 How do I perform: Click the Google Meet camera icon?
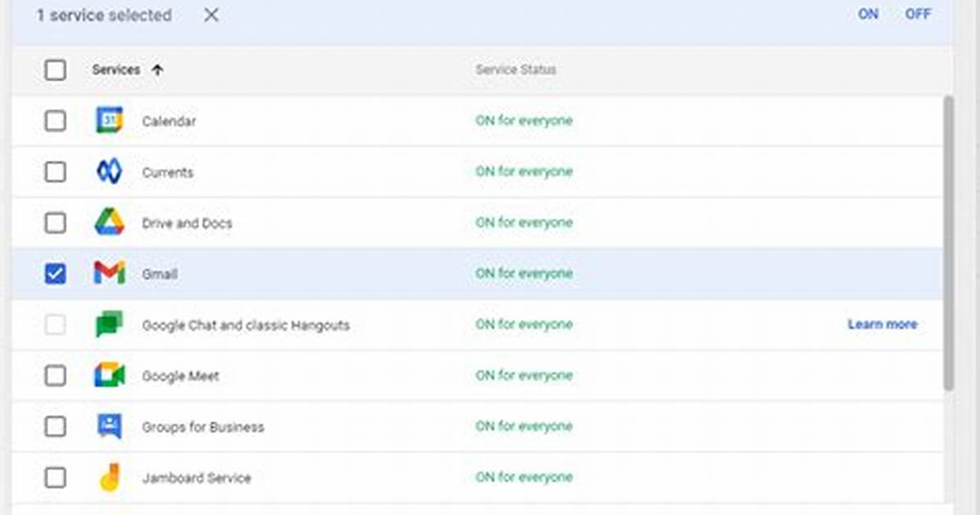tap(109, 376)
